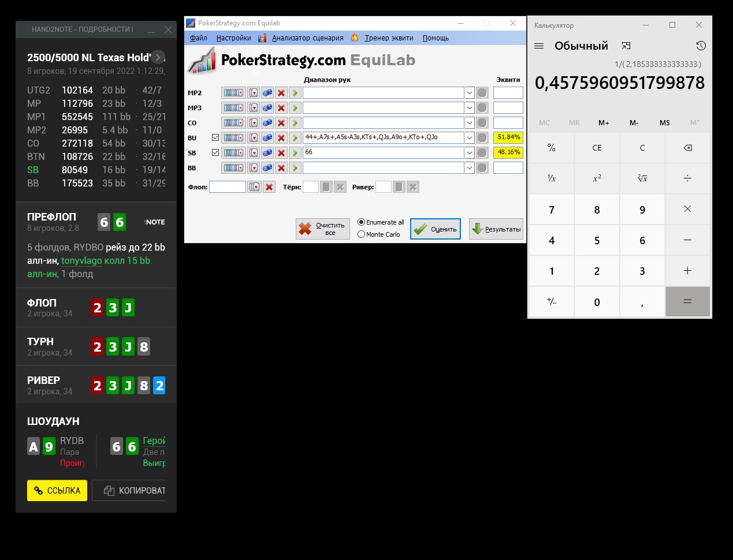Click calculator M+ key
This screenshot has width=733, height=560.
604,122
